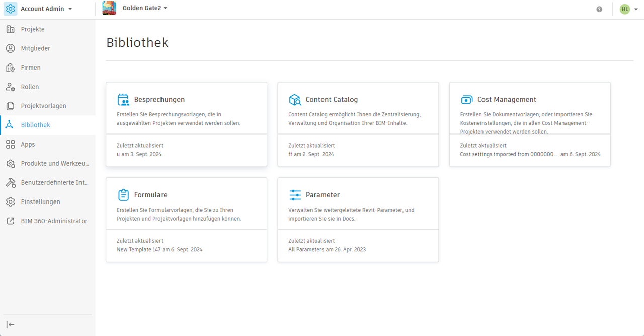644x336 pixels.
Task: Open the Apps sidebar item
Action: pyautogui.click(x=28, y=144)
